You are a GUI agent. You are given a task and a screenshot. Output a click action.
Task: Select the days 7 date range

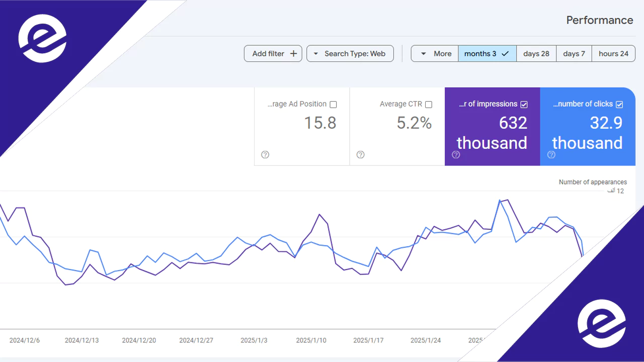click(x=574, y=54)
